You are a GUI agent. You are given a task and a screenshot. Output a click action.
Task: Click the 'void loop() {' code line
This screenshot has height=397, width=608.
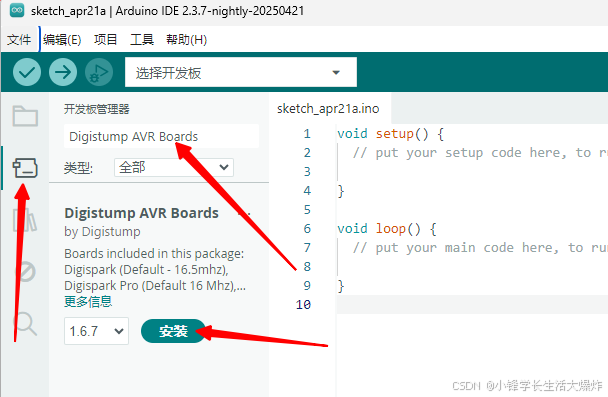coord(387,229)
